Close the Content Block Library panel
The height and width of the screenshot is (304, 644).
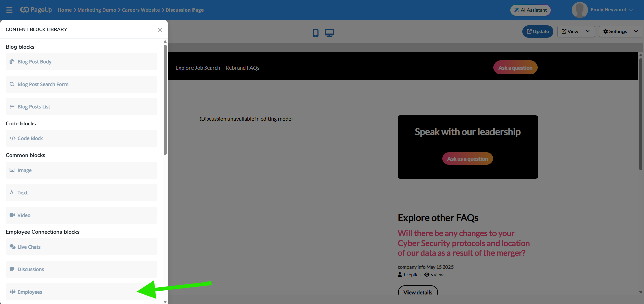click(160, 30)
